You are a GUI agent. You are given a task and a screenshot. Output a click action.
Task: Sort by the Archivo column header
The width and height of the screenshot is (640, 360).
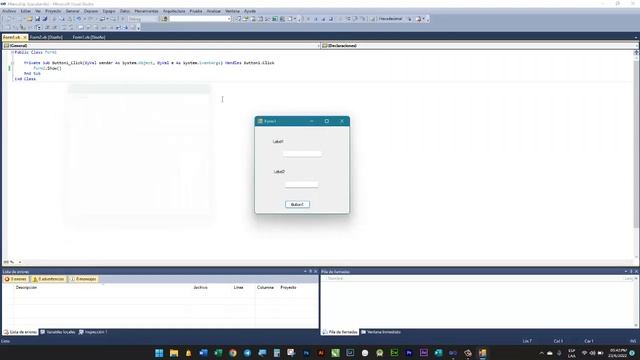point(200,287)
